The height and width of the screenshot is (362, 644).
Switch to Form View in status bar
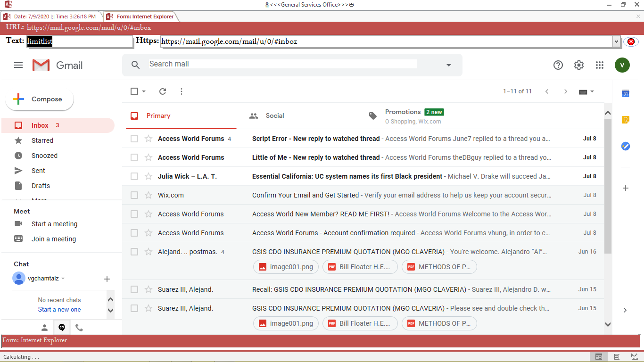[599, 357]
